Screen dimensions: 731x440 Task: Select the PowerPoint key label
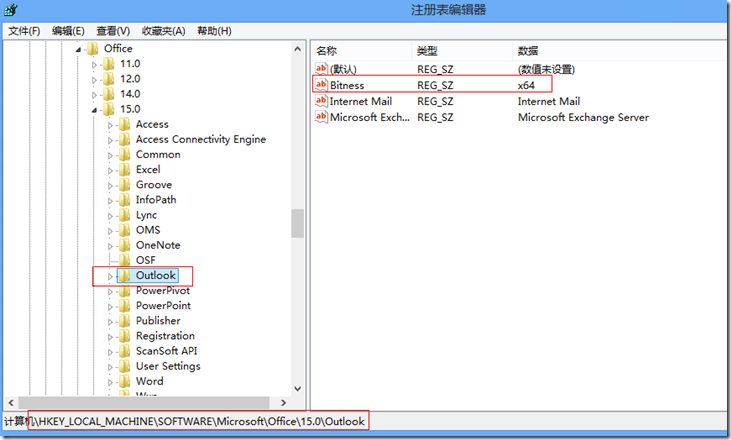pyautogui.click(x=163, y=306)
